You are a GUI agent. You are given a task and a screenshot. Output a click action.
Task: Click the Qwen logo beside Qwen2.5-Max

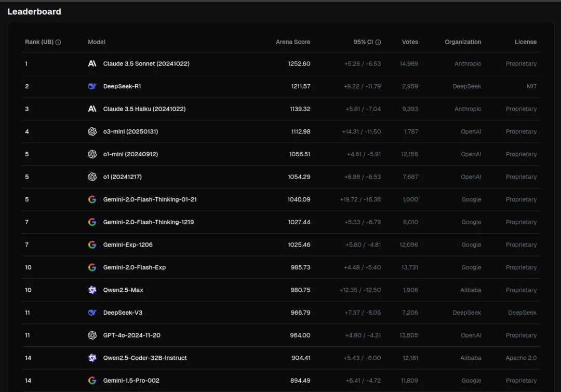pyautogui.click(x=92, y=290)
